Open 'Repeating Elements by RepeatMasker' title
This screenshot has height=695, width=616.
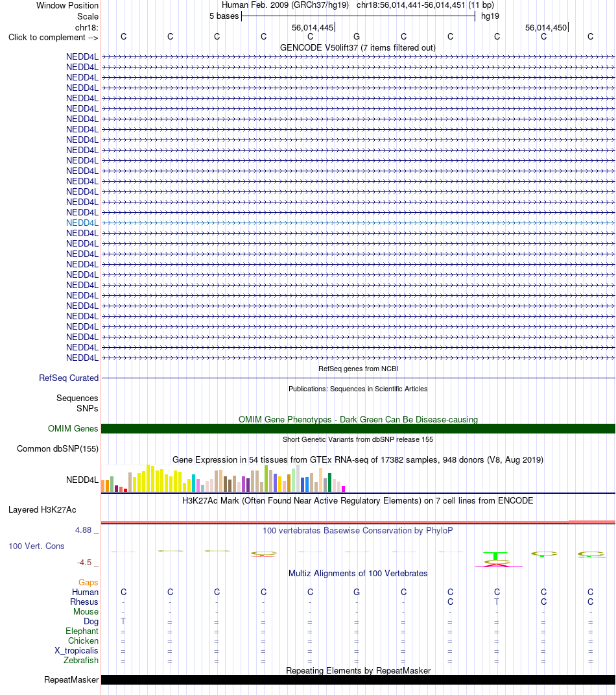[x=359, y=670]
